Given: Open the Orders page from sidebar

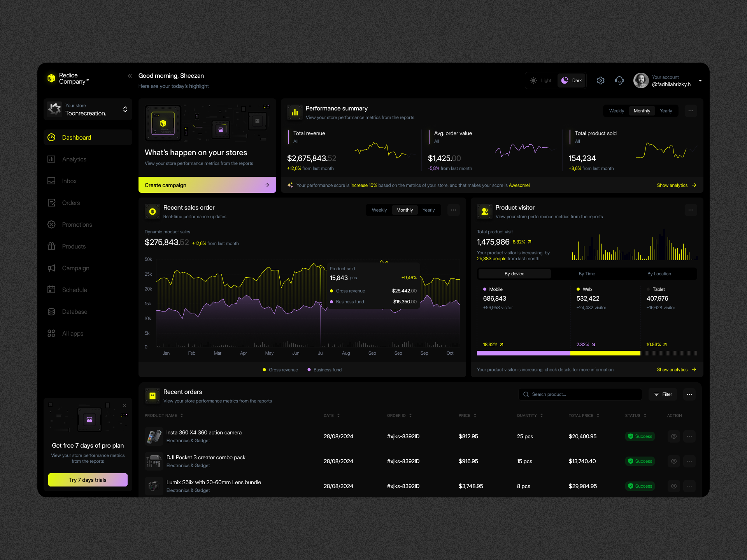Looking at the screenshot, I should click(71, 203).
